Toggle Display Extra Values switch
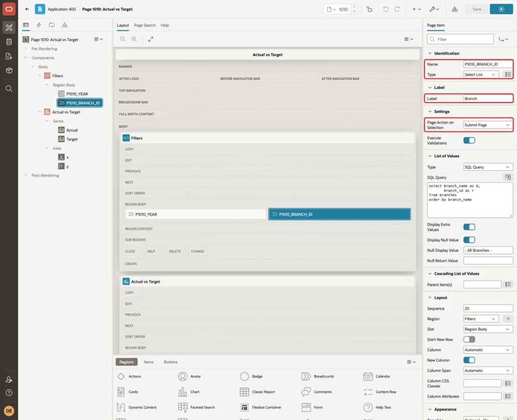 pos(469,227)
